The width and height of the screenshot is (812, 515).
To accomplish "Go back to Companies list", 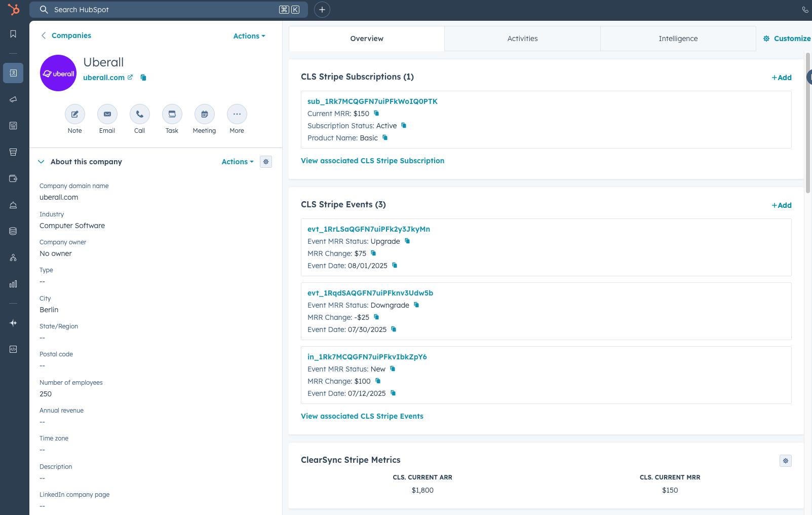I will tap(66, 35).
